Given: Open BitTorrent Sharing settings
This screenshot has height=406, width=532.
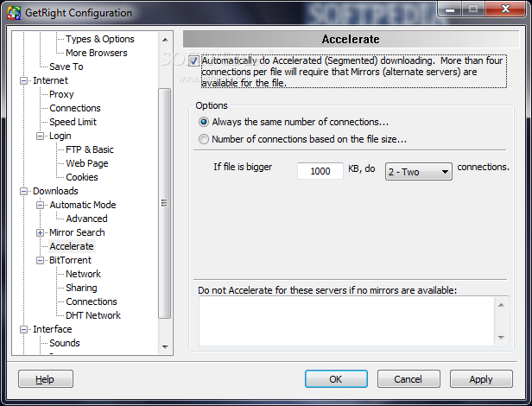Looking at the screenshot, I should point(81,288).
